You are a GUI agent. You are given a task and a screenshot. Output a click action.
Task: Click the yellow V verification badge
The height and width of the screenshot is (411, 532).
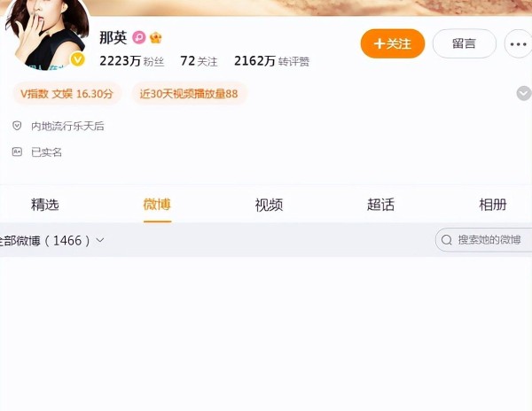(78, 59)
